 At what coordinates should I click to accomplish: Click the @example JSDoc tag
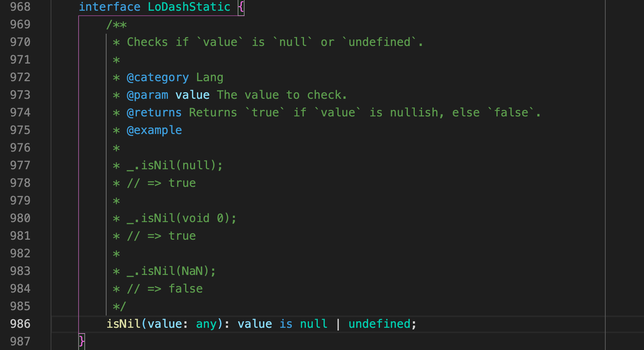[x=154, y=130]
